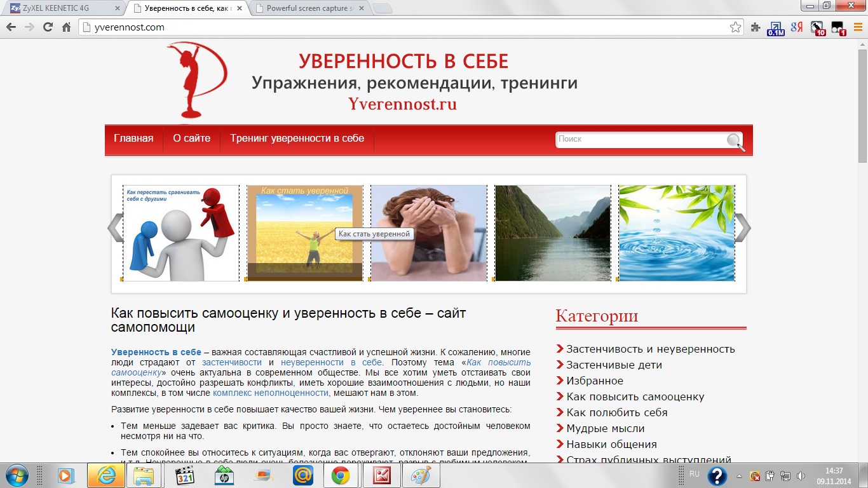Open the browser home page
This screenshot has width=868, height=488.
66,27
